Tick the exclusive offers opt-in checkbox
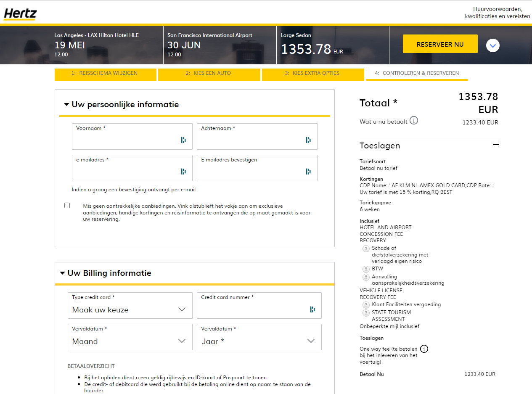532x394 pixels. click(67, 206)
